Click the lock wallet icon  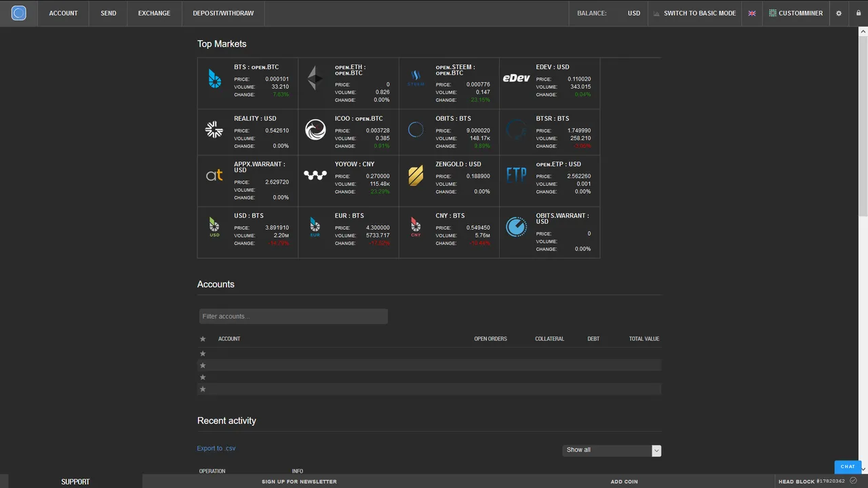pos(858,13)
